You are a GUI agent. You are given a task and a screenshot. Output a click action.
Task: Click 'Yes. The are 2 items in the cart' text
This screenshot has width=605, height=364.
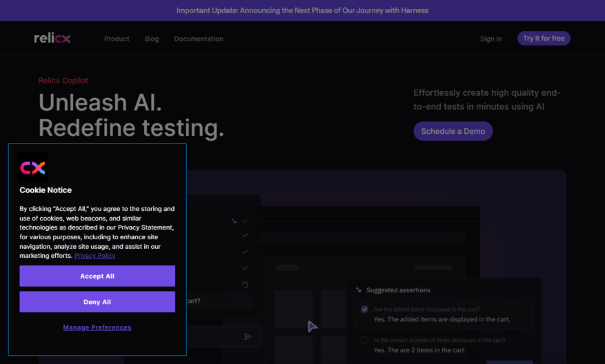pyautogui.click(x=420, y=350)
